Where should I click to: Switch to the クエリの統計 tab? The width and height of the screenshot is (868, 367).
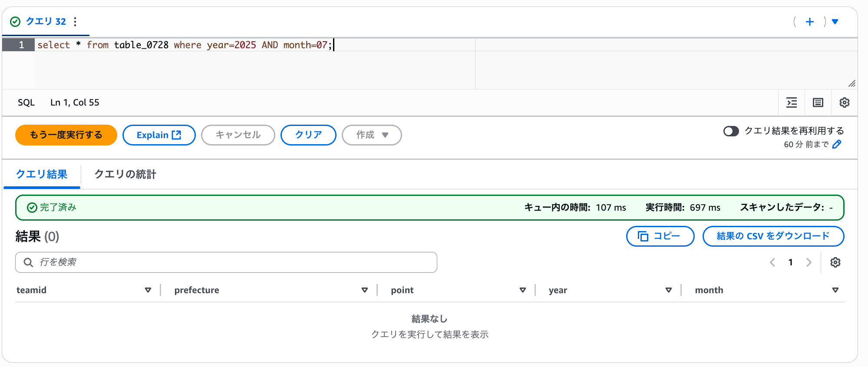(125, 174)
